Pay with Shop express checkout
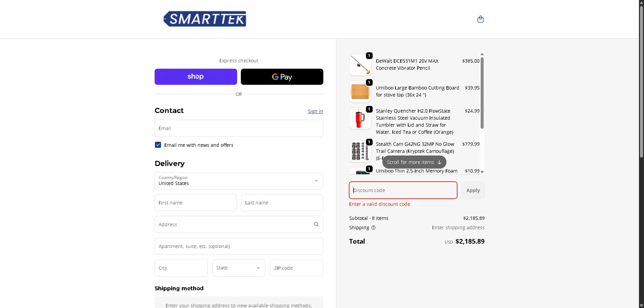Image resolution: width=644 pixels, height=308 pixels. click(x=196, y=77)
